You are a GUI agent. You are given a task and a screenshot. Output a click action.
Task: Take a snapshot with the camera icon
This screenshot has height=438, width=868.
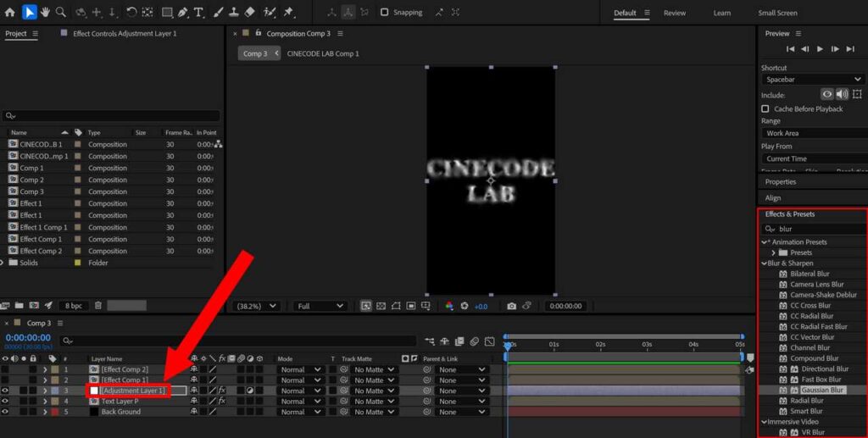coord(511,306)
